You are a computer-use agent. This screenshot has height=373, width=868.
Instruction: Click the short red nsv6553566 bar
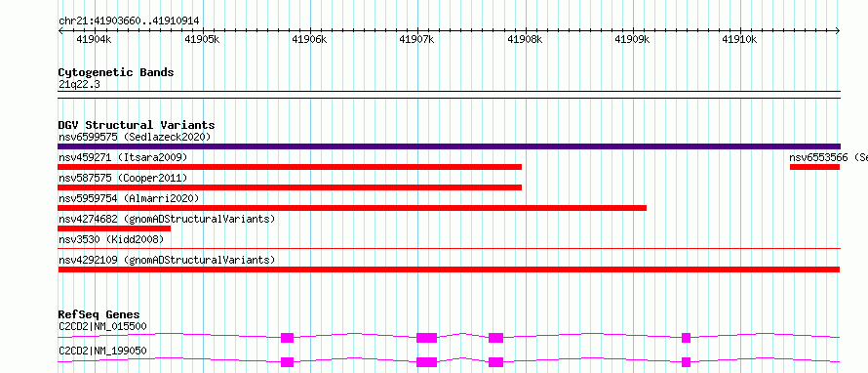815,167
